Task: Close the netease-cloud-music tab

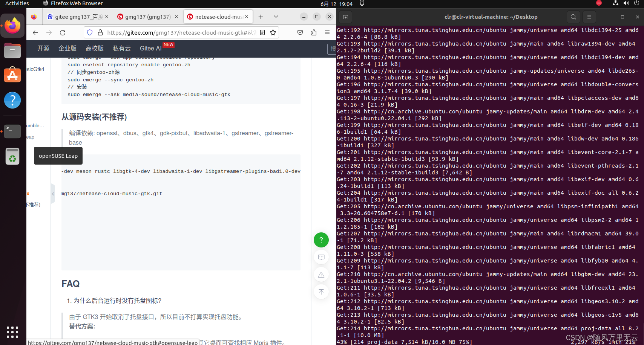Action: tap(247, 17)
